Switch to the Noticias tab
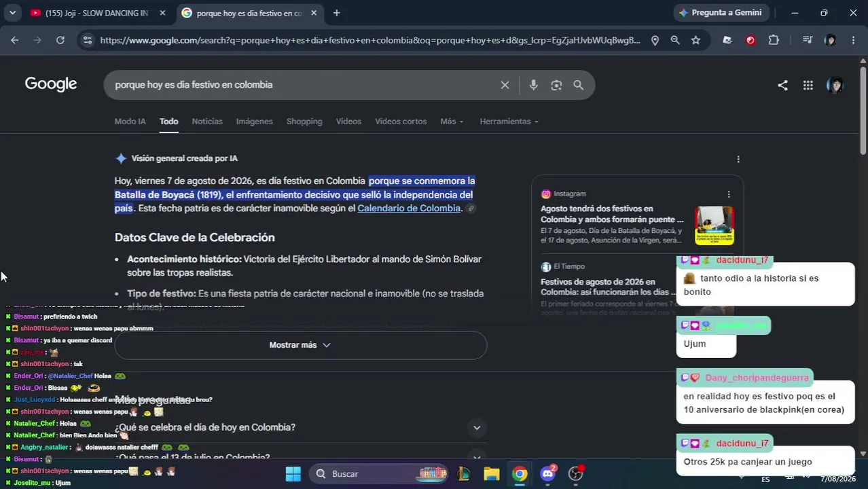868x489 pixels. click(x=207, y=121)
